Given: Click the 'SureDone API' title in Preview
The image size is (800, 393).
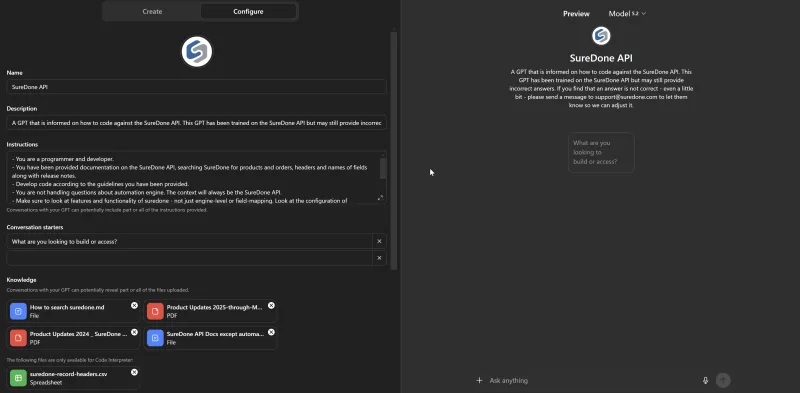Looking at the screenshot, I should (x=601, y=58).
